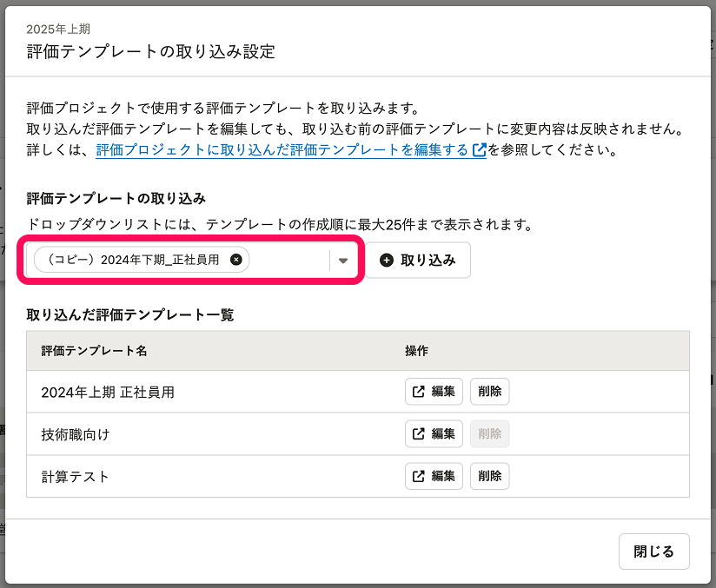716x588 pixels.
Task: Remove the (コピー)2024年下期_正社員用 chip with its x icon
Action: [236, 260]
